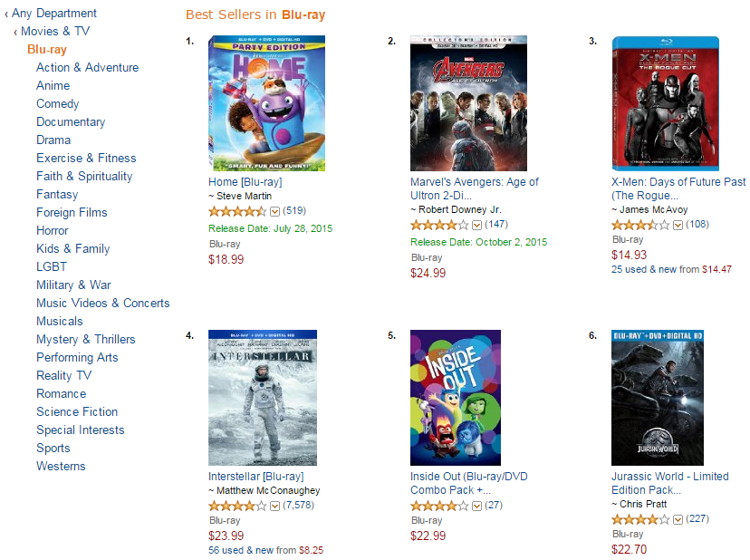Image resolution: width=750 pixels, height=560 pixels.
Task: Navigate up to Movies & TV
Action: pyautogui.click(x=55, y=32)
